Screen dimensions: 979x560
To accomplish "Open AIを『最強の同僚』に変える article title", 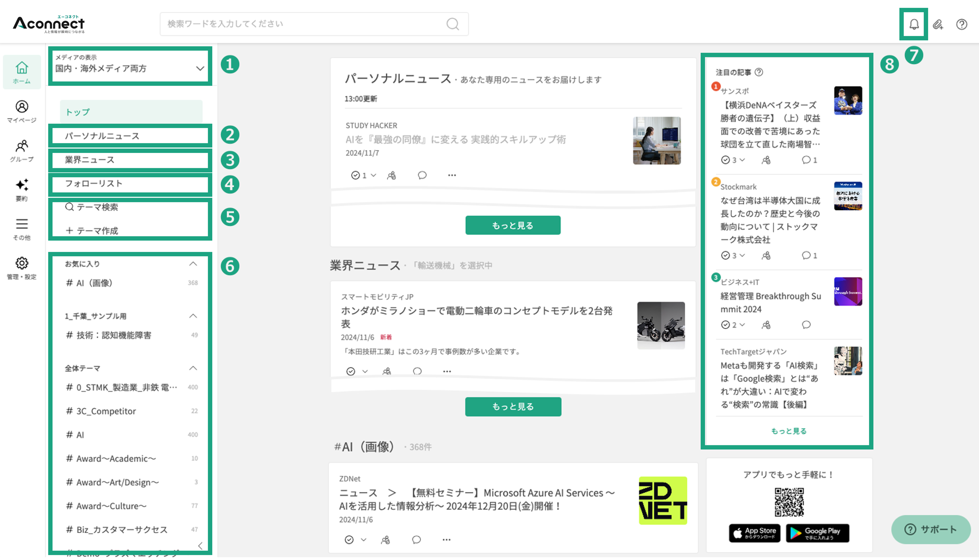I will coord(455,139).
